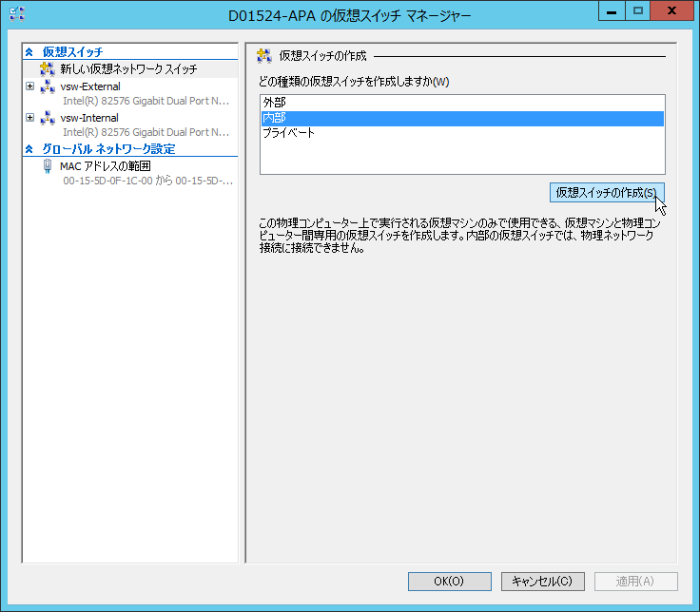Select 新しい仮想ネットワーク スイッチ in the tree

tap(128, 69)
